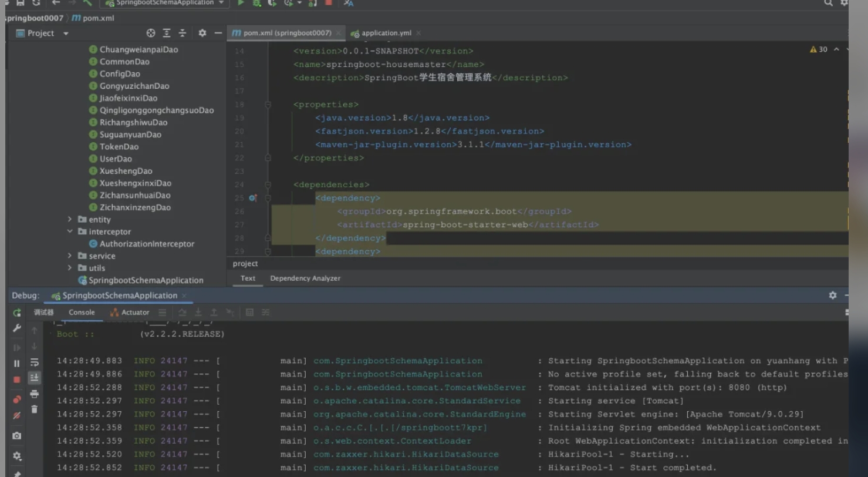Open Debug tool window gear settings
The image size is (868, 477).
click(x=833, y=295)
